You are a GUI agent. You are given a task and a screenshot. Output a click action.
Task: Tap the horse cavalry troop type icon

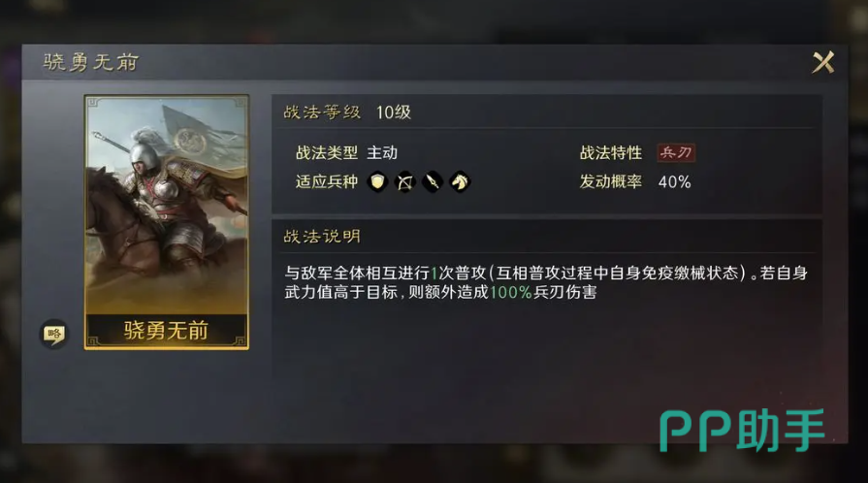click(x=460, y=181)
